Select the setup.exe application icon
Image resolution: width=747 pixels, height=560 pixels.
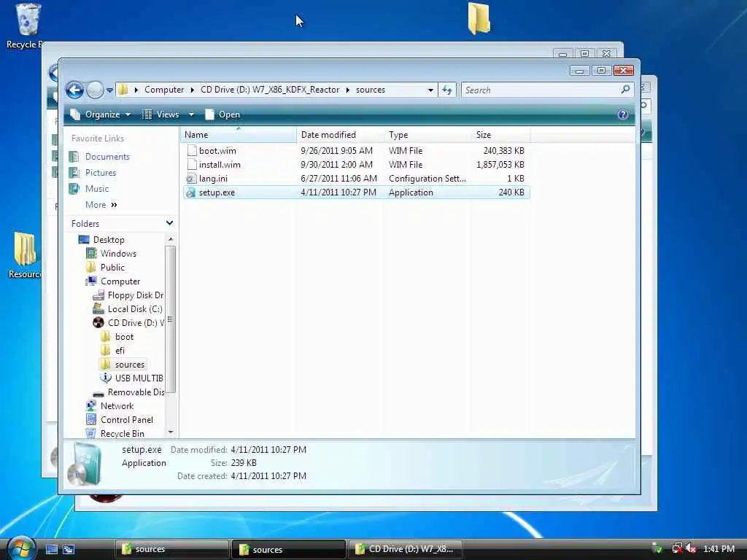[190, 192]
